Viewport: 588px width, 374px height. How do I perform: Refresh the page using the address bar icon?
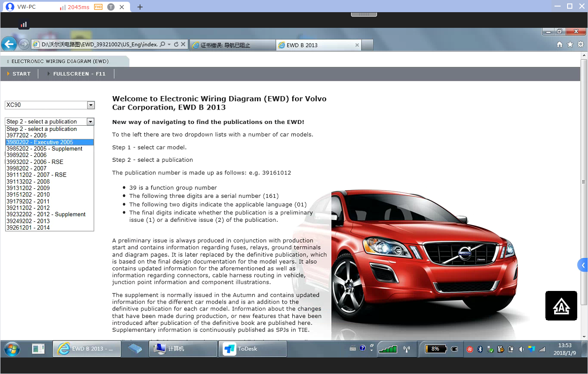(x=176, y=44)
